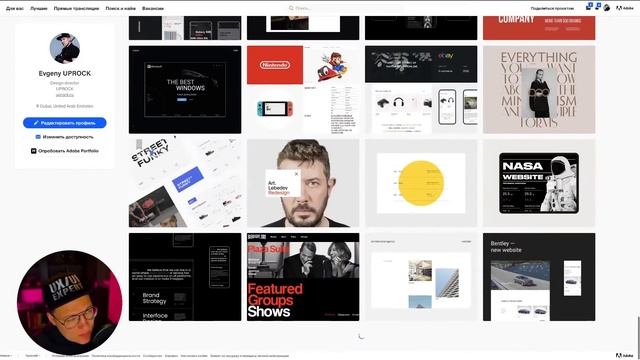The width and height of the screenshot is (640, 360).
Task: Click 'Редактировать профиль' blue button
Action: [x=64, y=122]
